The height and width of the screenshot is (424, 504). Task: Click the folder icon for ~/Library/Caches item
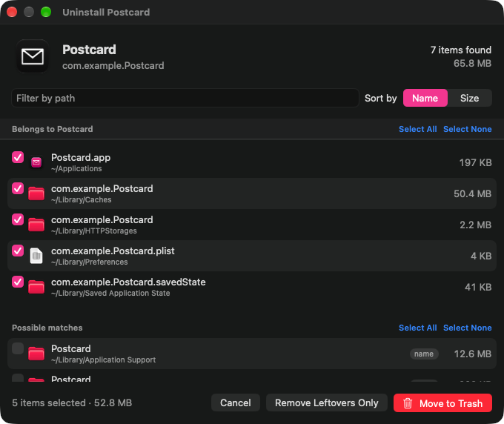36,193
